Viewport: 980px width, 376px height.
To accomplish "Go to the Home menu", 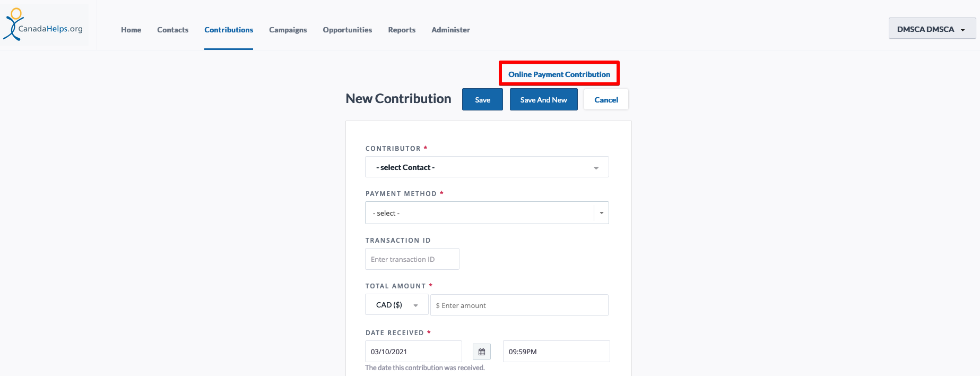I will (131, 30).
